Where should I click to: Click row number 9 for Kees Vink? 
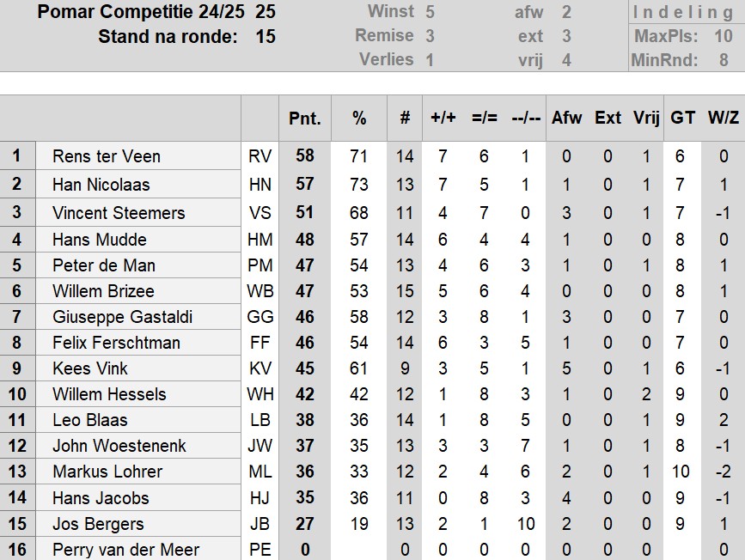click(x=17, y=368)
